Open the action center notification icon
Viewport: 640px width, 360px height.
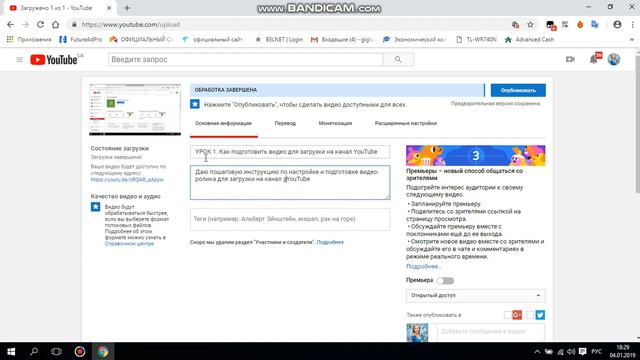(x=582, y=351)
